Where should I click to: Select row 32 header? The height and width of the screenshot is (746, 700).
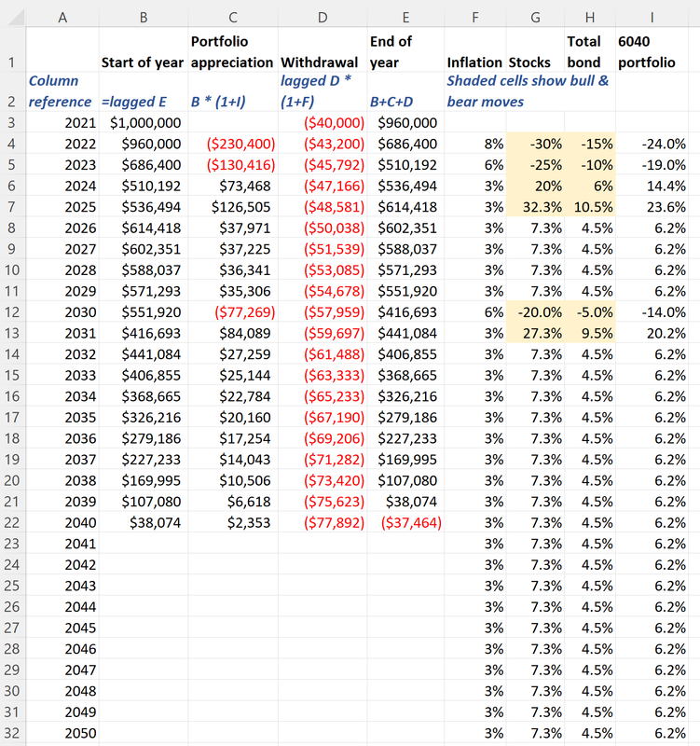click(13, 733)
